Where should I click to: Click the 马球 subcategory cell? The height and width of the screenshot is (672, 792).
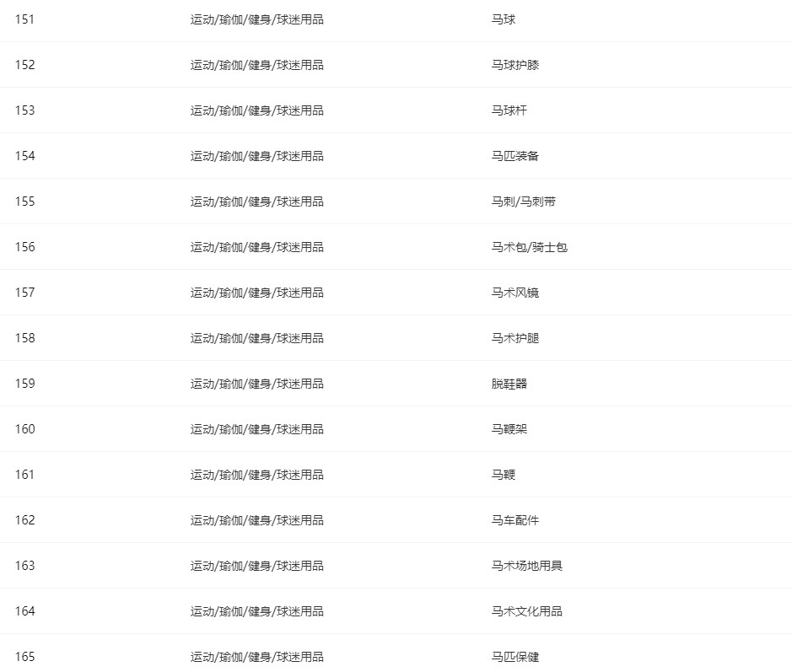(x=503, y=19)
